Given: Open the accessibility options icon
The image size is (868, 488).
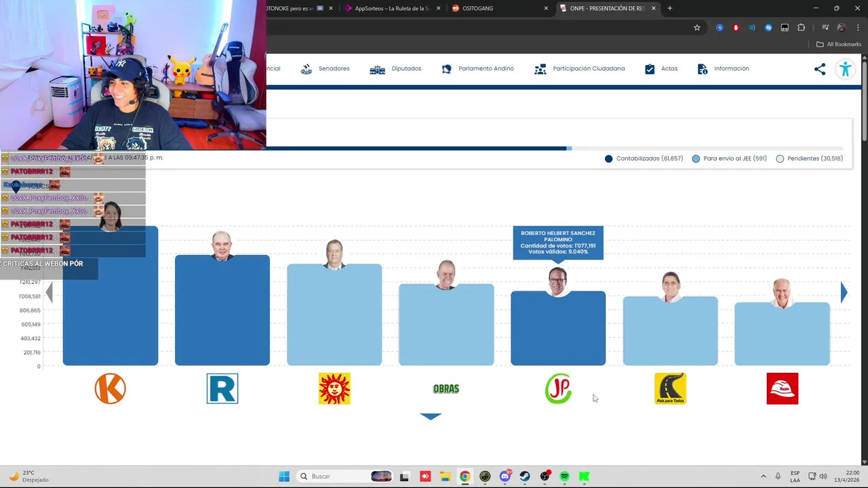Looking at the screenshot, I should 845,69.
